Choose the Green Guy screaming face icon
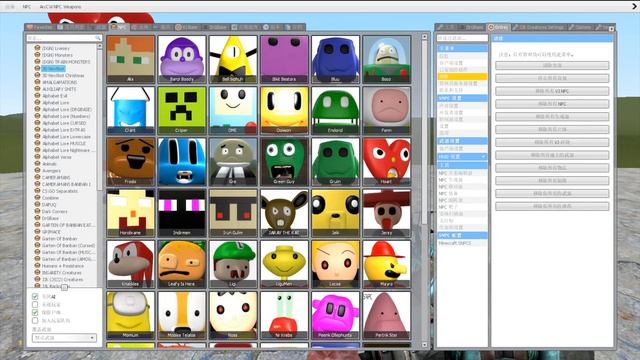640x360 pixels. coord(284,162)
